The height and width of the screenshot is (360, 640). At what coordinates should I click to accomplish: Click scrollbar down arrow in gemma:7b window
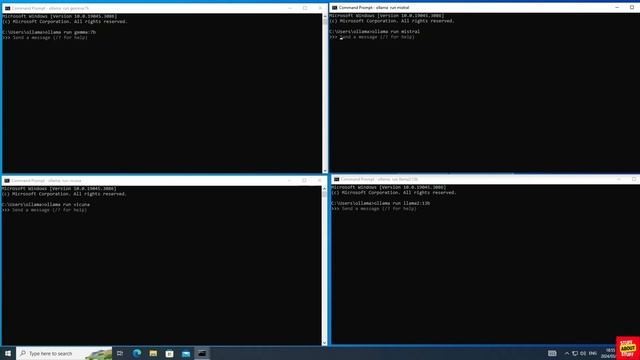pyautogui.click(x=325, y=171)
